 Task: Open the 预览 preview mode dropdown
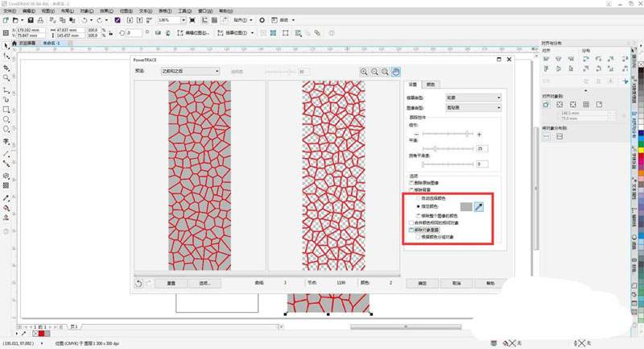coord(189,72)
